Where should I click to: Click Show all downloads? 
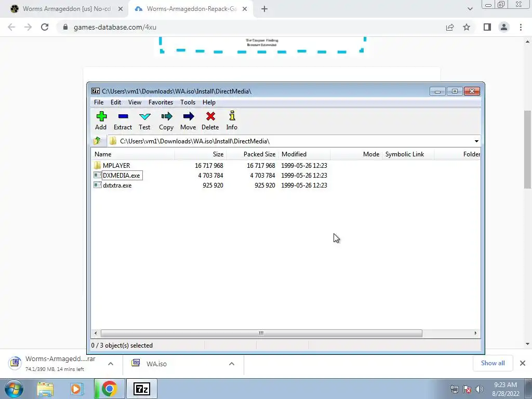click(493, 363)
